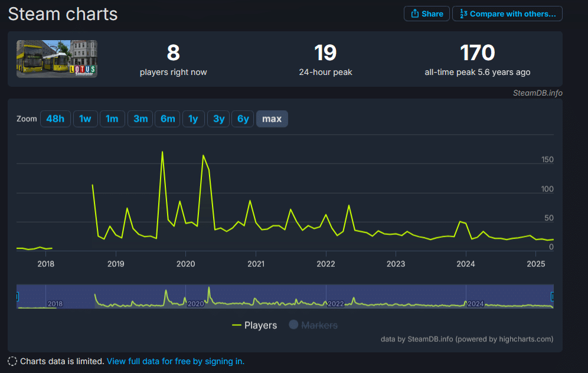Click the 2019 peak on player chart

tap(162, 152)
